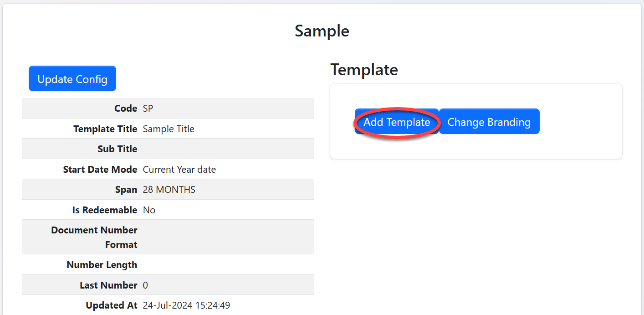
Task: Select the Current Year date value
Action: [179, 170]
